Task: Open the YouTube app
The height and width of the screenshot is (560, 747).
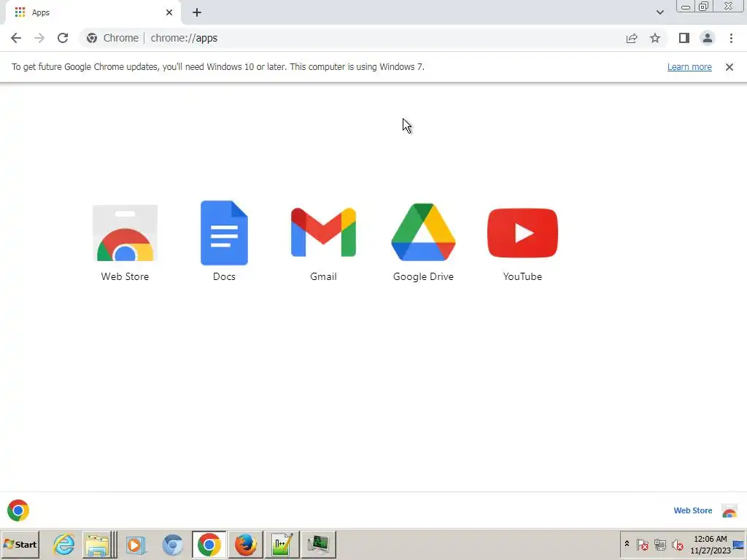Action: tap(522, 233)
